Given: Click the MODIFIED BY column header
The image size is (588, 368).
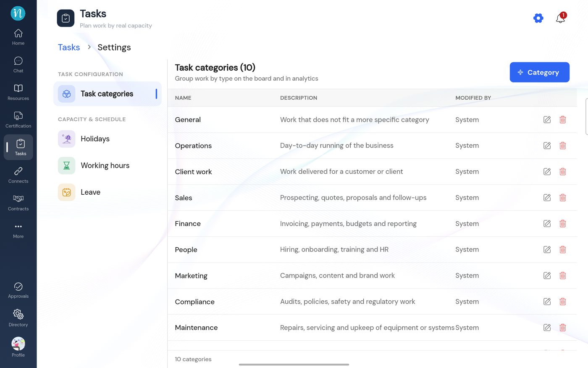Looking at the screenshot, I should 473,98.
